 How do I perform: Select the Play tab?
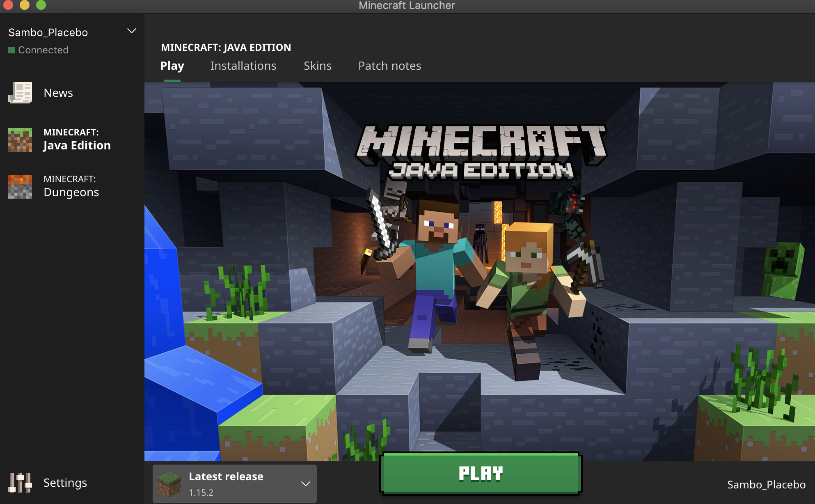point(172,66)
